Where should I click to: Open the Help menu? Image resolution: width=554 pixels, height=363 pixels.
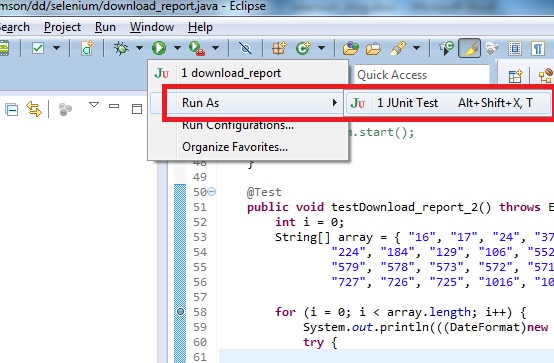point(200,27)
